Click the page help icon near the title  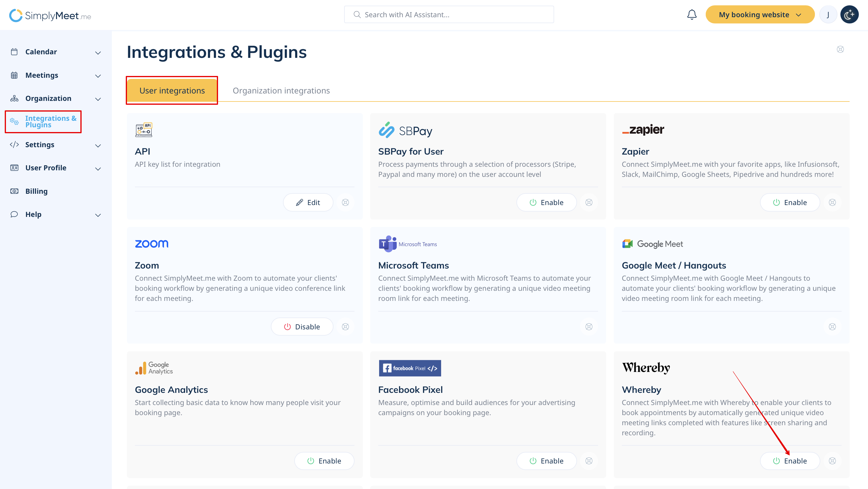coord(840,50)
